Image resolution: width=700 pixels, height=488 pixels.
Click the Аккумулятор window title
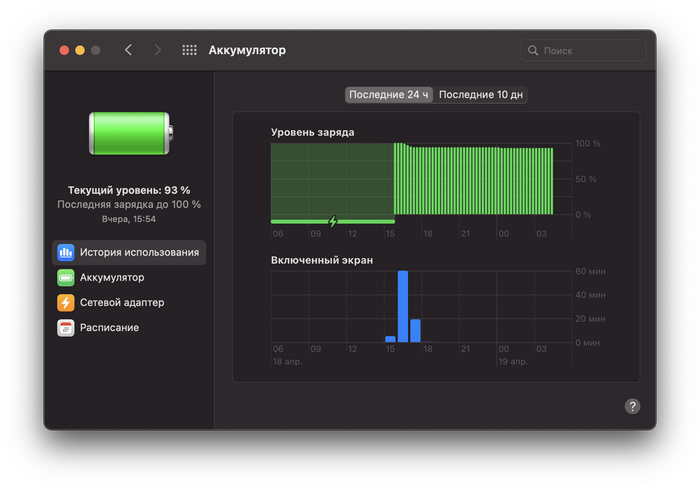247,50
